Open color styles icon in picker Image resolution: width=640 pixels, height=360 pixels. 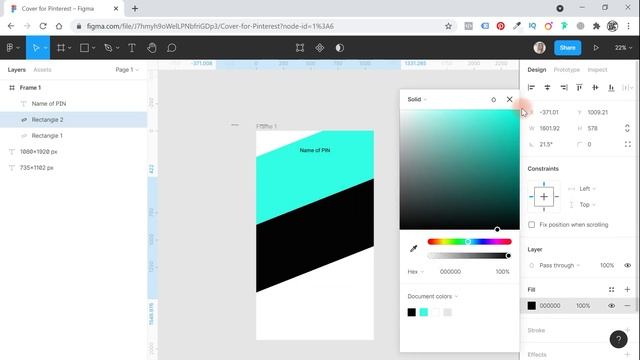pyautogui.click(x=493, y=100)
